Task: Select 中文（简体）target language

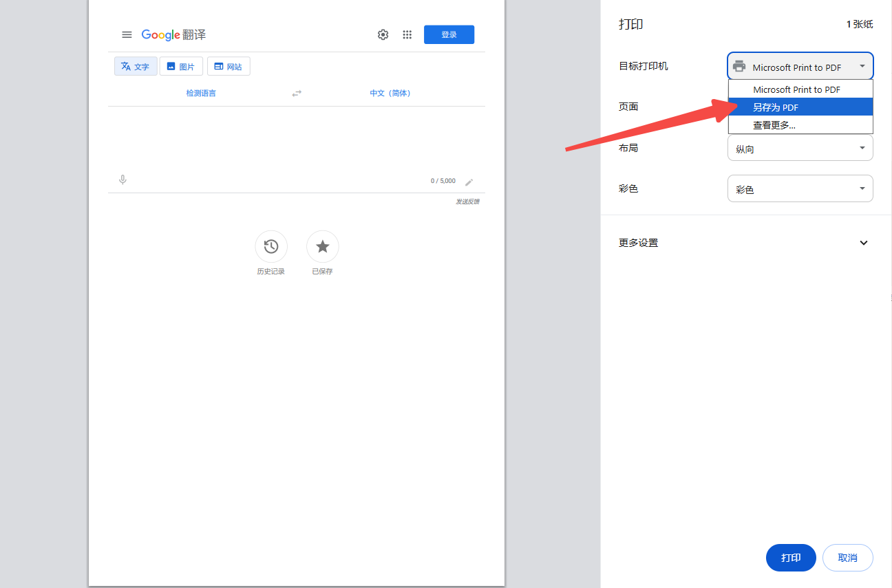Action: (x=390, y=93)
